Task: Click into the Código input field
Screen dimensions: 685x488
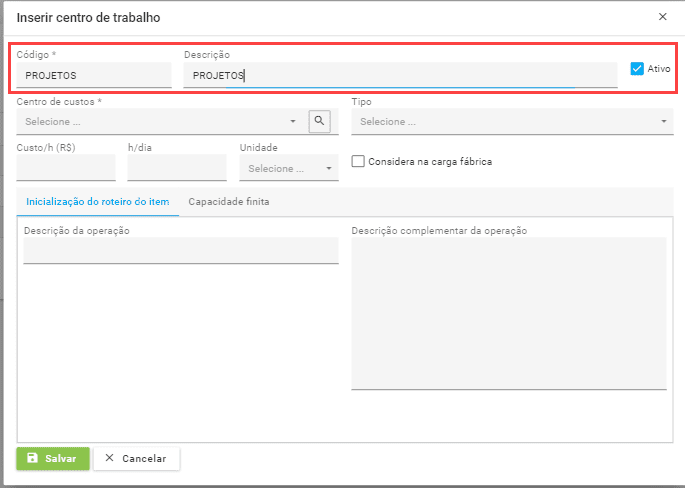Action: (94, 75)
